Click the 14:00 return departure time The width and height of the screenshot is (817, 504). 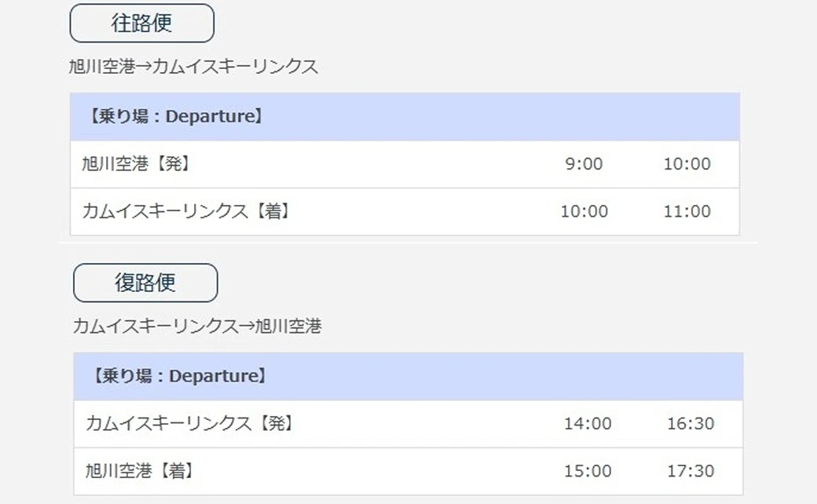(x=588, y=424)
